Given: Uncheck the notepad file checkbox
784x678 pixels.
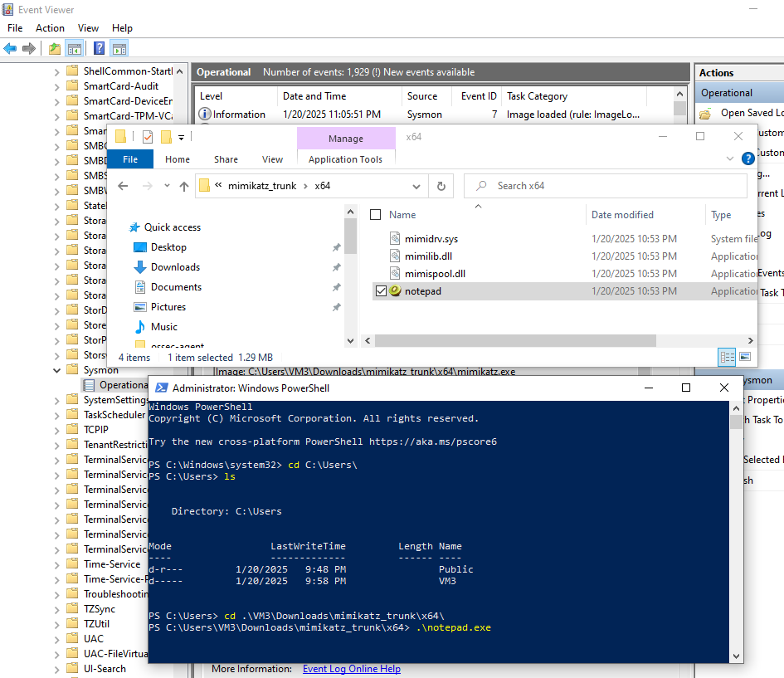Looking at the screenshot, I should 381,291.
